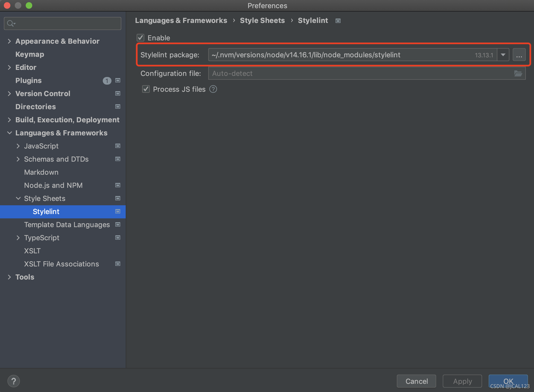
Task: Click the project-level icon beside Stylelint breadcrumb
Action: 338,21
